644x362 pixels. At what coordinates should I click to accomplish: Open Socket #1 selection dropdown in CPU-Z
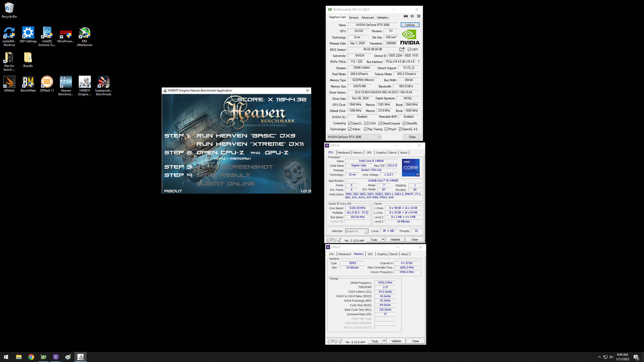[357, 231]
